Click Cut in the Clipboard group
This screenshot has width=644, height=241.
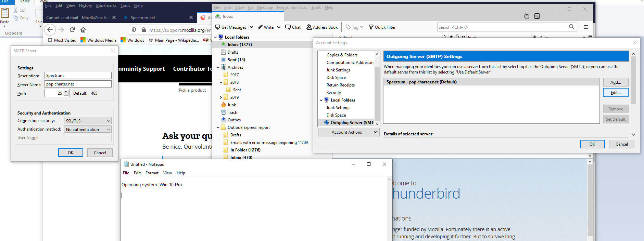point(20,10)
